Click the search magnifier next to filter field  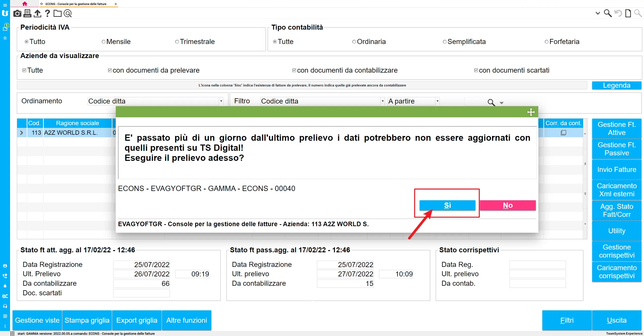(x=491, y=102)
